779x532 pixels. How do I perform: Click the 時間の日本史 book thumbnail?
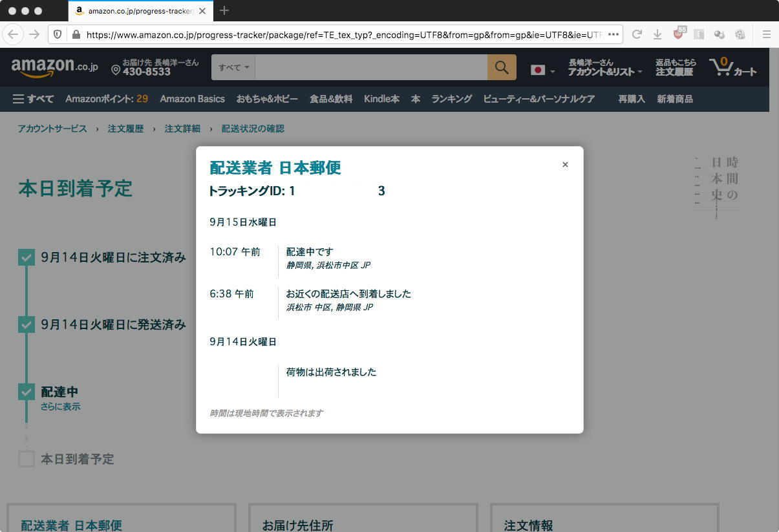coord(716,187)
